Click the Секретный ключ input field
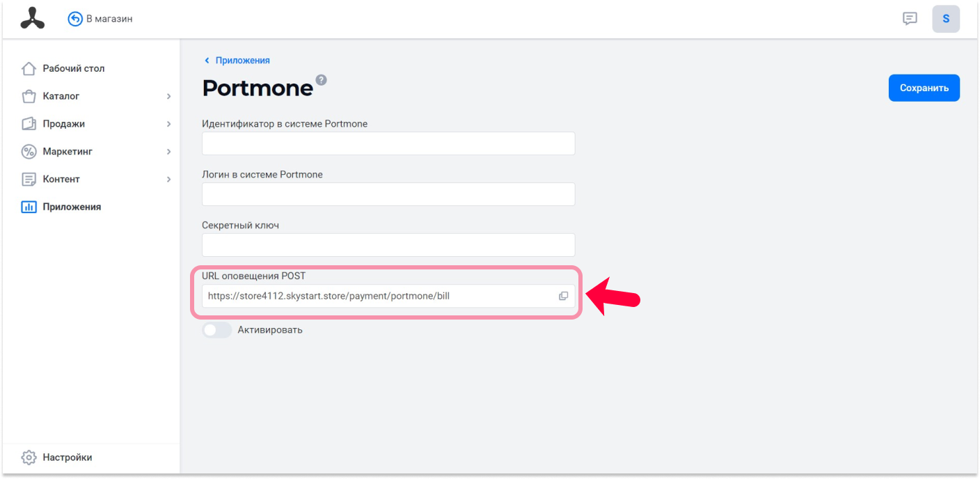 coord(388,245)
